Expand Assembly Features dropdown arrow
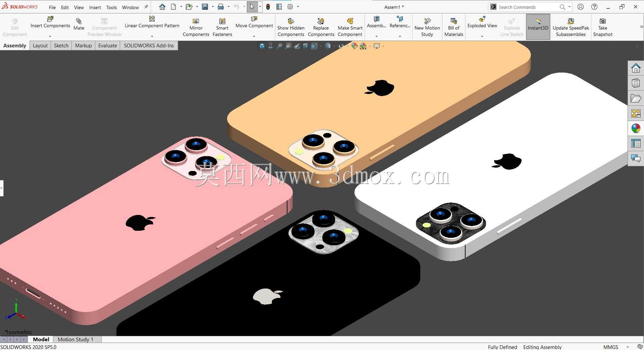644x350 pixels. (x=376, y=36)
